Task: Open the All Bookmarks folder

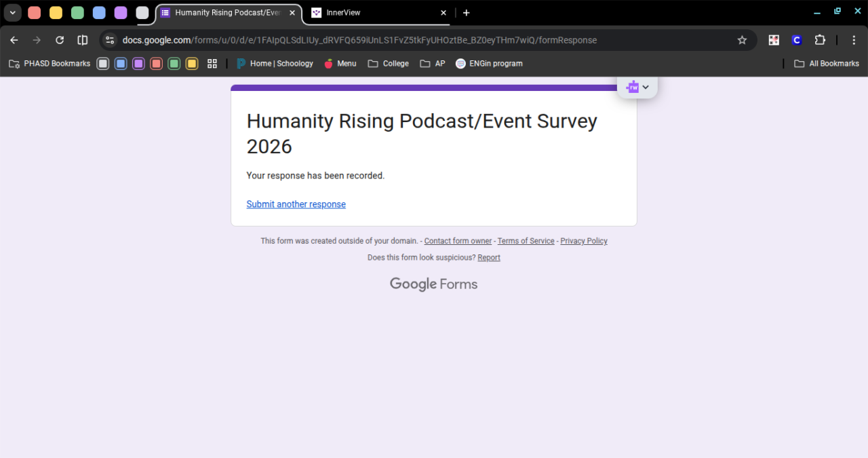Action: pos(827,63)
